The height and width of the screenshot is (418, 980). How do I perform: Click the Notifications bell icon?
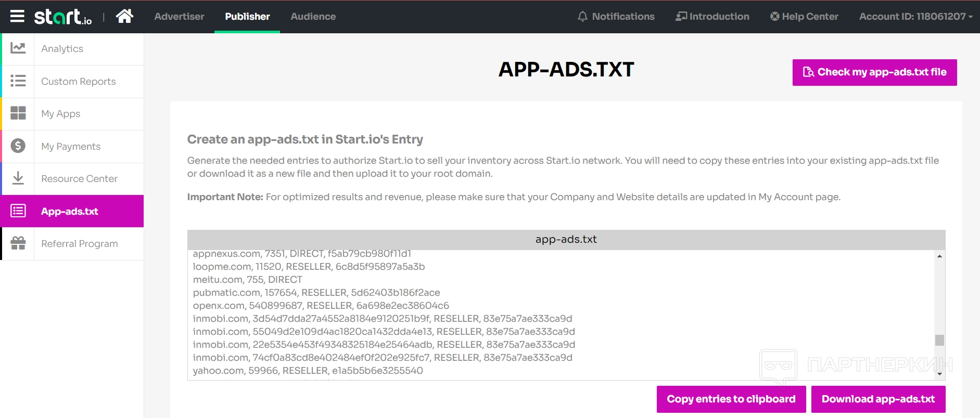pyautogui.click(x=582, y=17)
